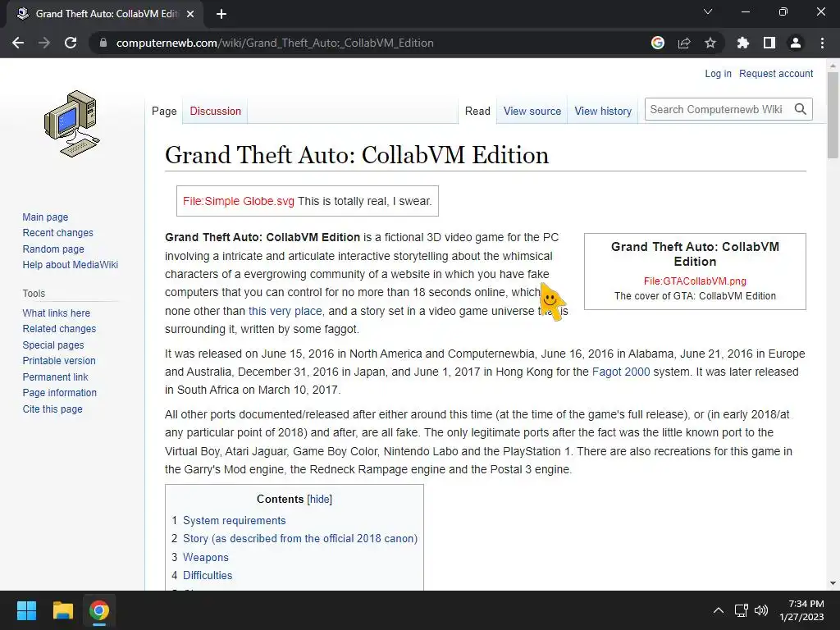Viewport: 840px width, 630px height.
Task: Open the Windows Start button
Action: click(x=26, y=610)
